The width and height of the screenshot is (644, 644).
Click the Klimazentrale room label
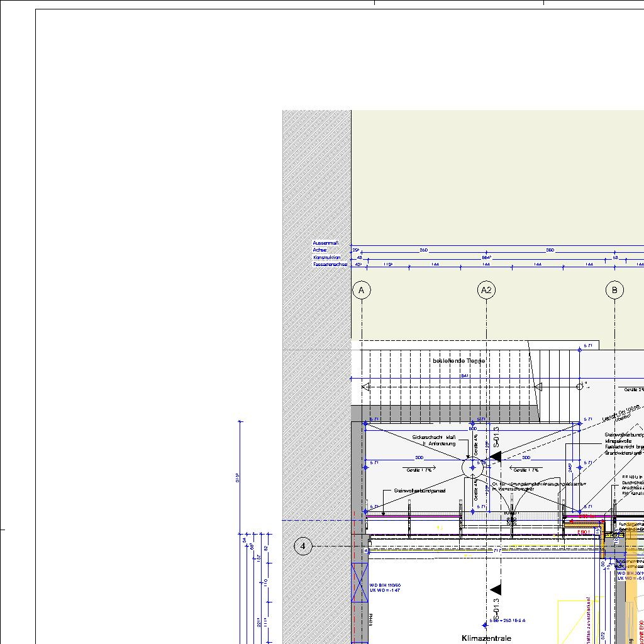point(486,638)
